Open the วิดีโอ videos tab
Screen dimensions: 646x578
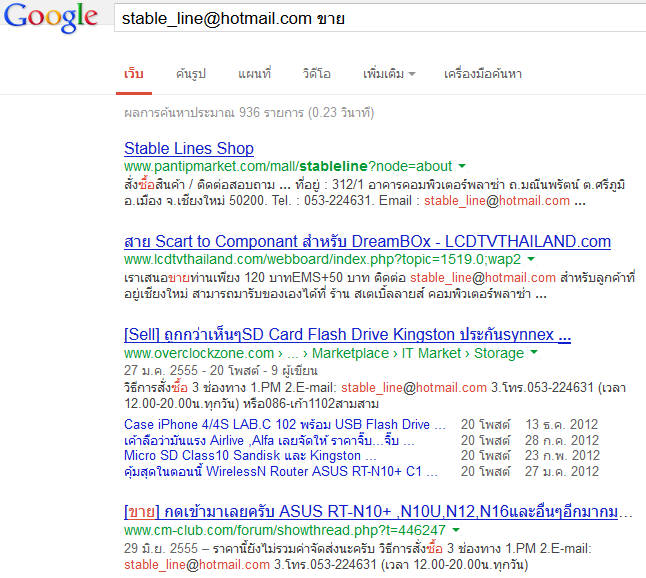316,74
